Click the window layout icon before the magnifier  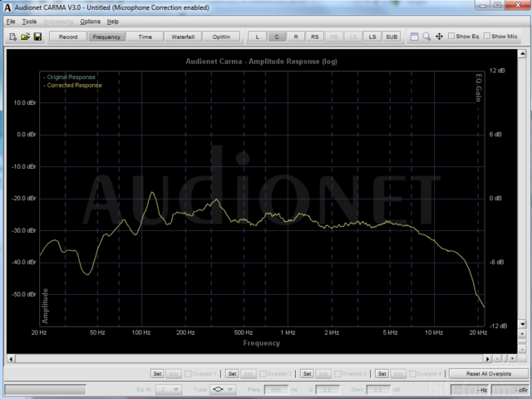pos(414,37)
